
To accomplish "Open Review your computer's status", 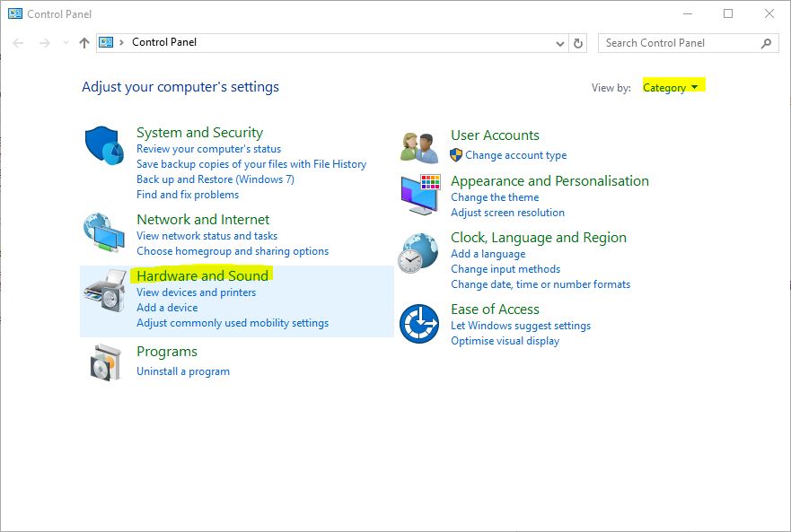I will (209, 149).
